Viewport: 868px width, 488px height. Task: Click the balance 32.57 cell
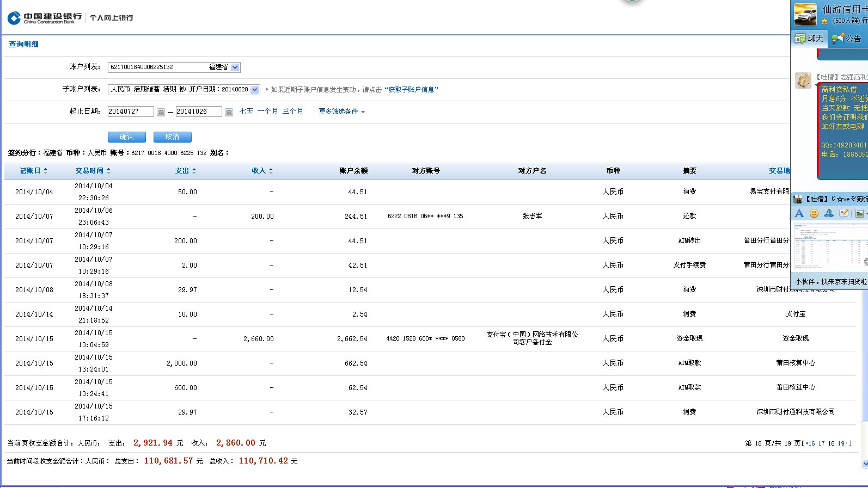(x=358, y=412)
